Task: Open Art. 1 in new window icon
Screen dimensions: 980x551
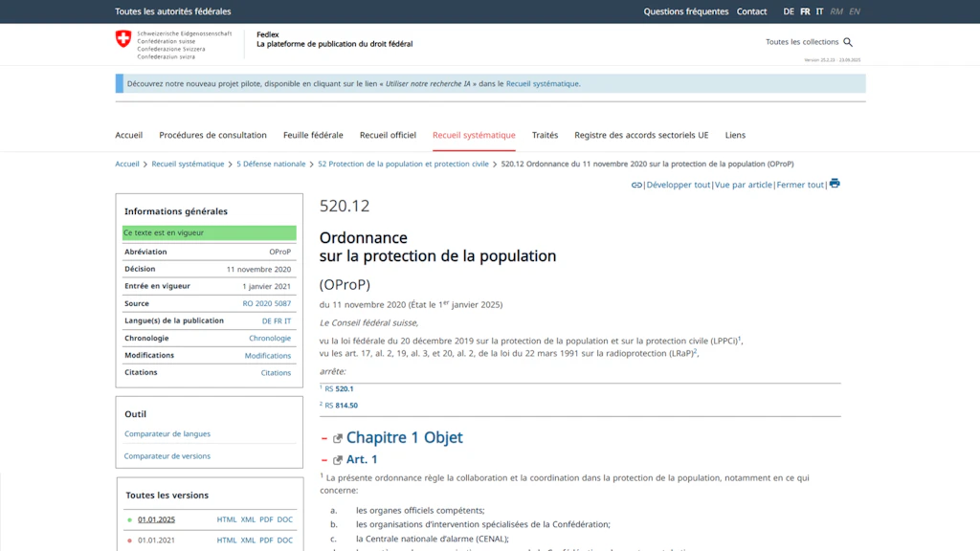Action: (x=338, y=460)
